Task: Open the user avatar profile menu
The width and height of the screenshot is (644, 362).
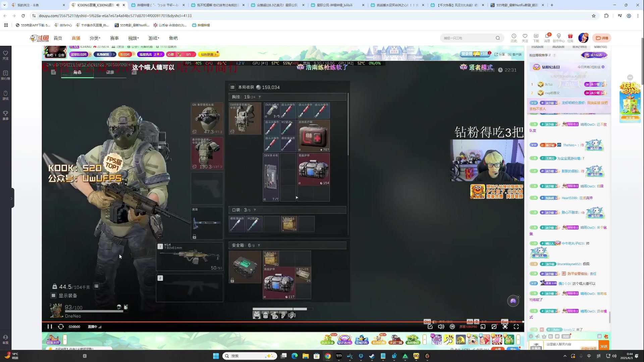Action: click(x=583, y=38)
